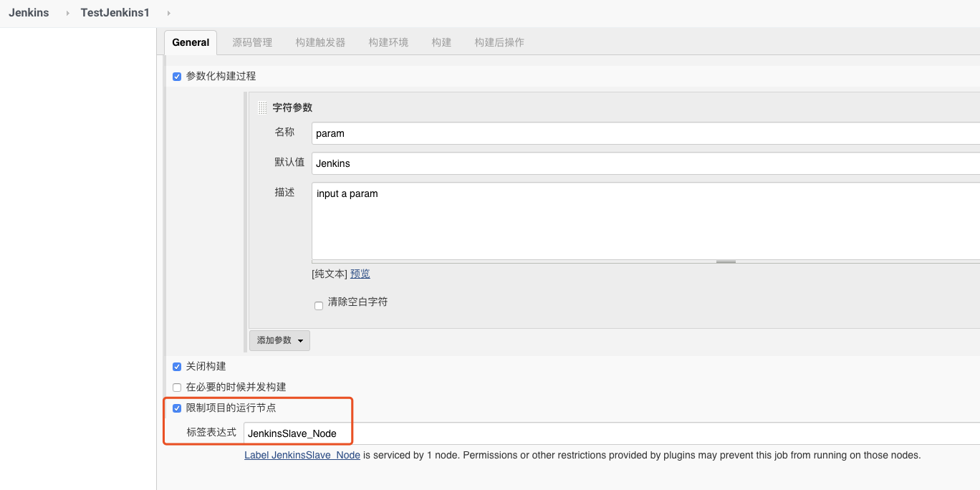
Task: Focus the 默认值 field containing Jenkins
Action: [645, 163]
